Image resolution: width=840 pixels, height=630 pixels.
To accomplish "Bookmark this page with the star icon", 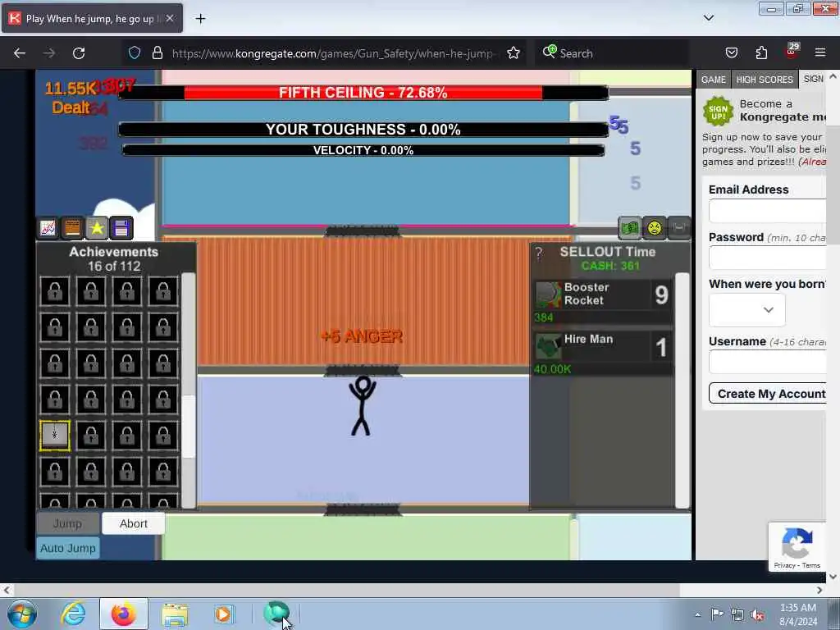I will [514, 52].
